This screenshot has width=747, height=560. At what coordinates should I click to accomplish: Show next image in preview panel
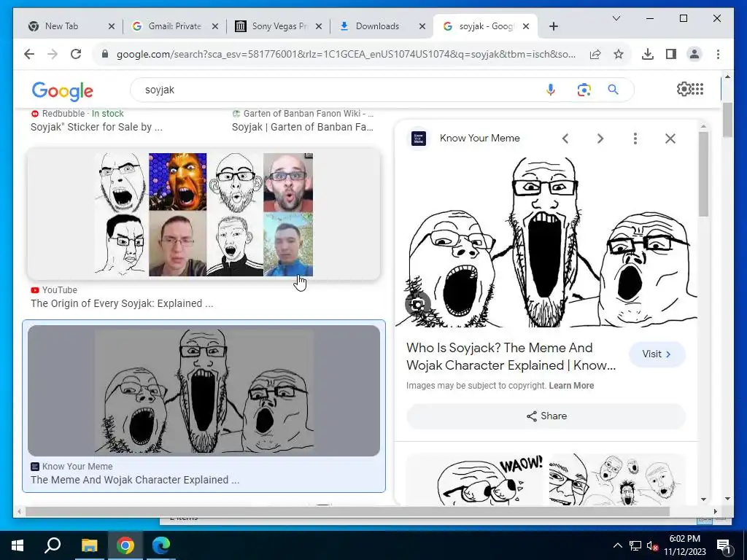pyautogui.click(x=600, y=139)
